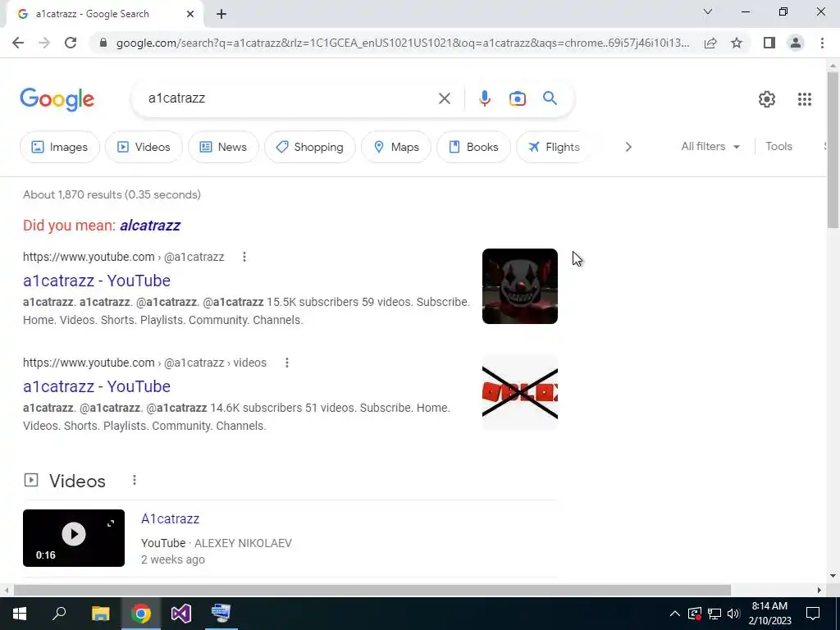Open first a1catrazz - YouTube result
The height and width of the screenshot is (630, 840).
click(97, 281)
